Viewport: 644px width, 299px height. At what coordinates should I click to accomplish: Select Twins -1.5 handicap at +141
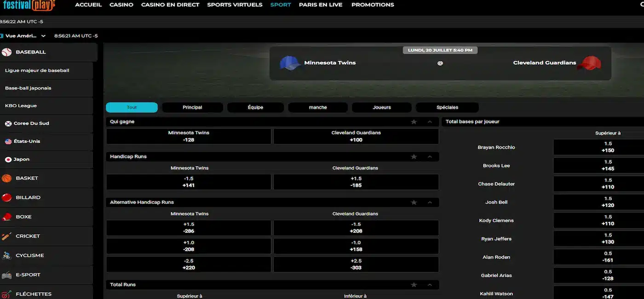click(x=189, y=182)
